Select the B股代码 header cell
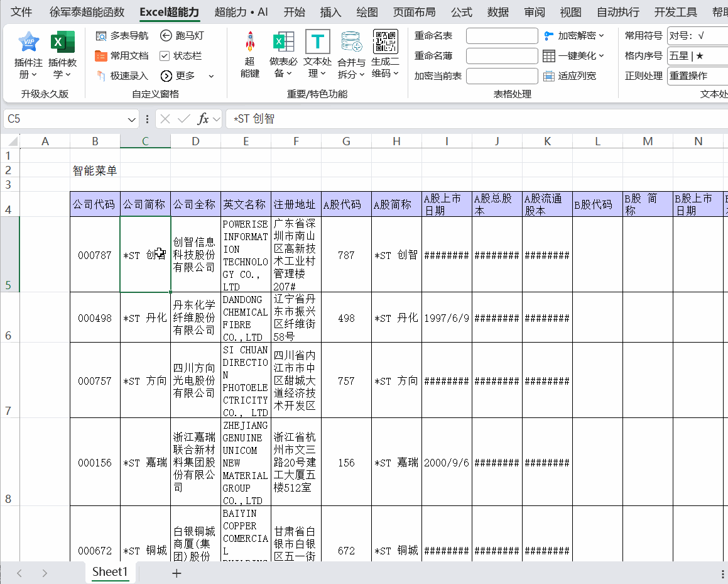 597,204
